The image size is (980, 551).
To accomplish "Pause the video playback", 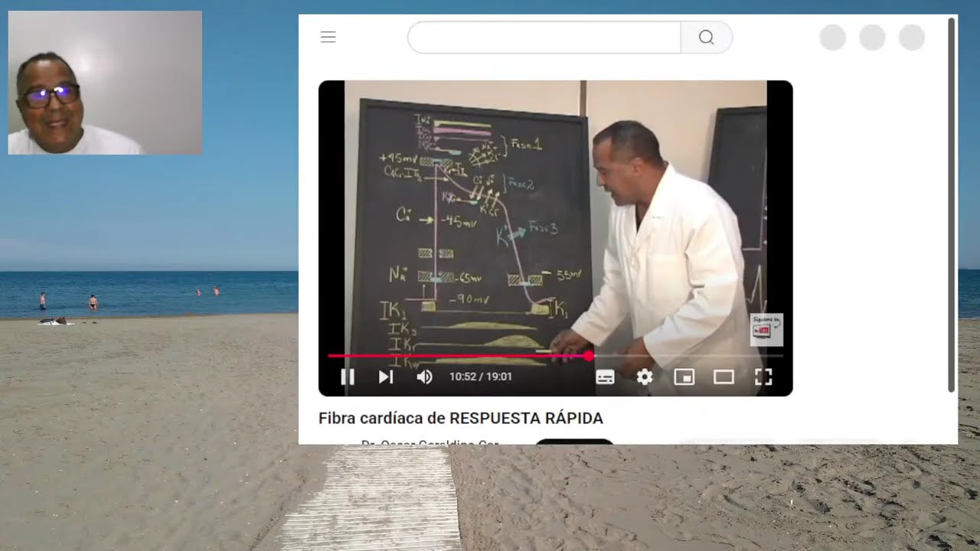I will pyautogui.click(x=348, y=377).
